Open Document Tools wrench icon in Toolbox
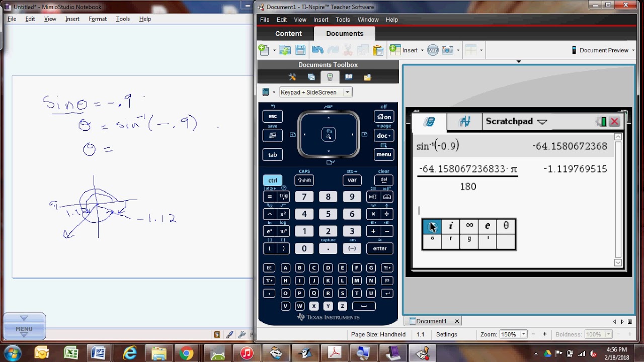This screenshot has width=644, height=362. coord(292,77)
